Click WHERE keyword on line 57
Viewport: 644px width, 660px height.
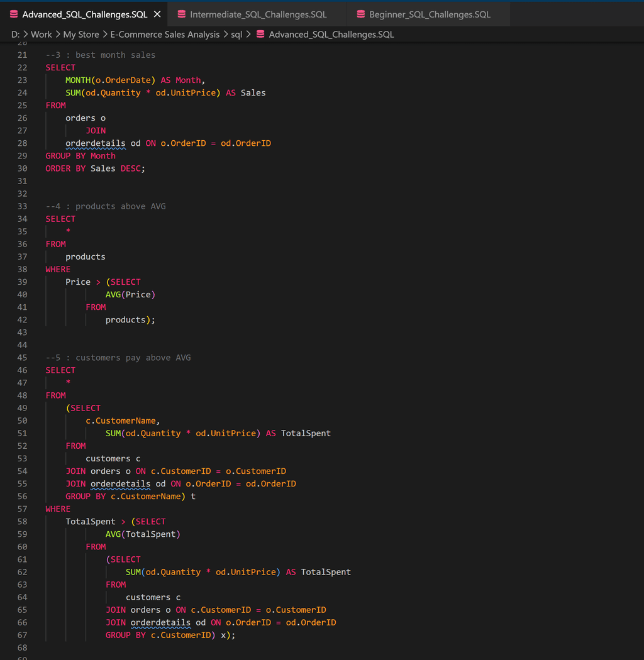[58, 509]
